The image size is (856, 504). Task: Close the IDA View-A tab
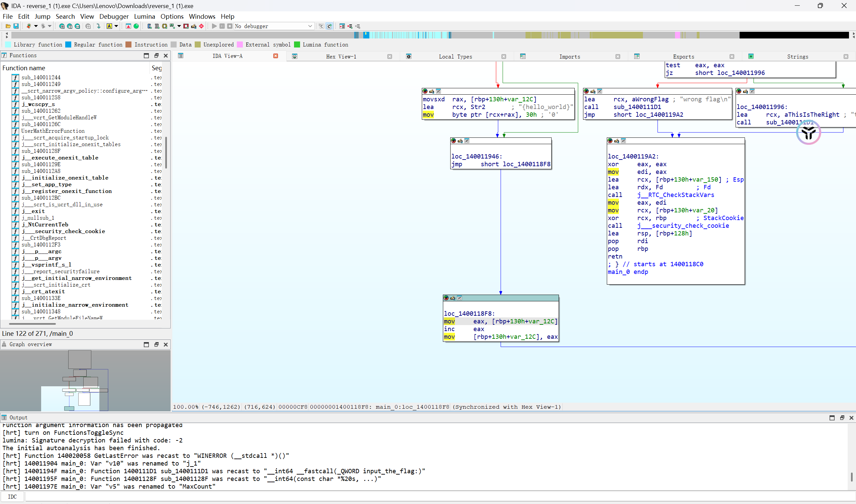[276, 56]
